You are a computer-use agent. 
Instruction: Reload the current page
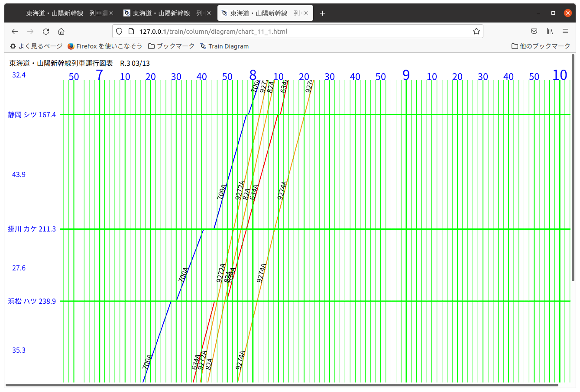46,31
